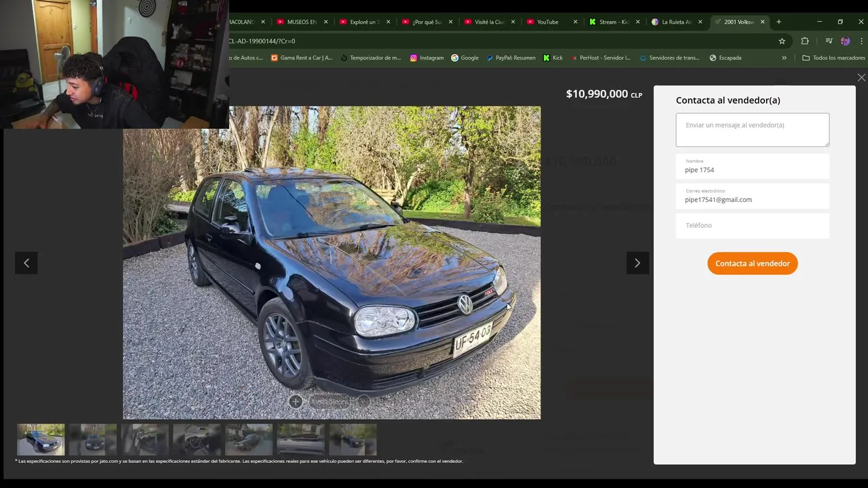Click the main Volkswagen Golf photo
This screenshot has width=868, height=488.
click(x=332, y=262)
